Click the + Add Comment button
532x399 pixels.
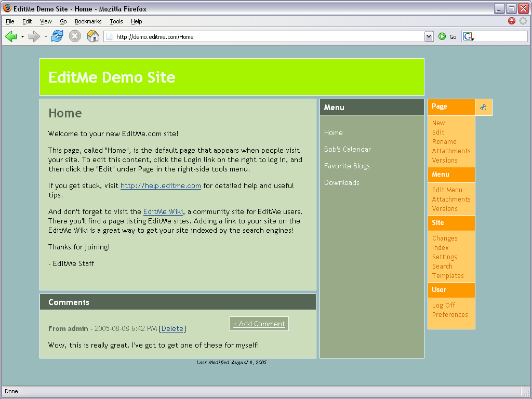coord(259,324)
